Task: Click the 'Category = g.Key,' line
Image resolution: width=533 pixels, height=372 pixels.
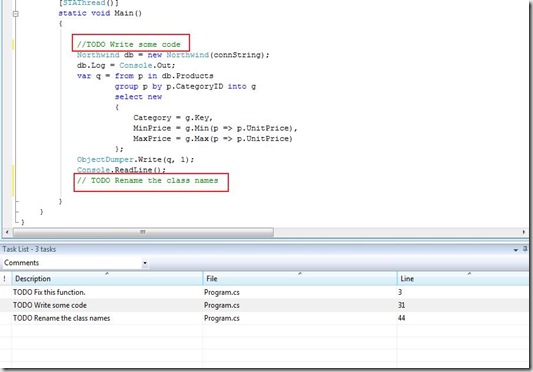Action: (173, 118)
